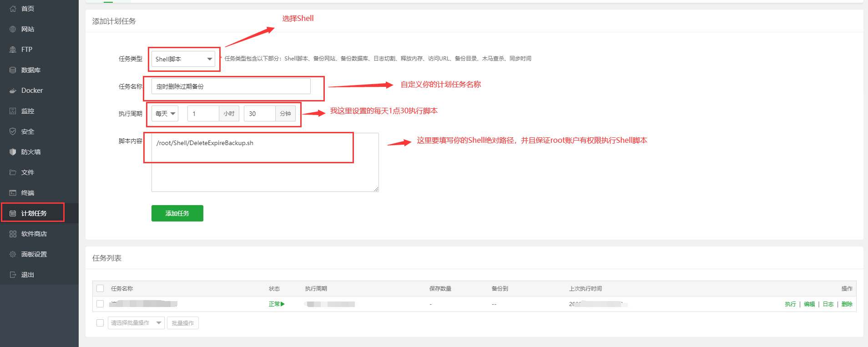868x347 pixels.
Task: Click the calendar icon beside 计划任务
Action: coord(13,213)
